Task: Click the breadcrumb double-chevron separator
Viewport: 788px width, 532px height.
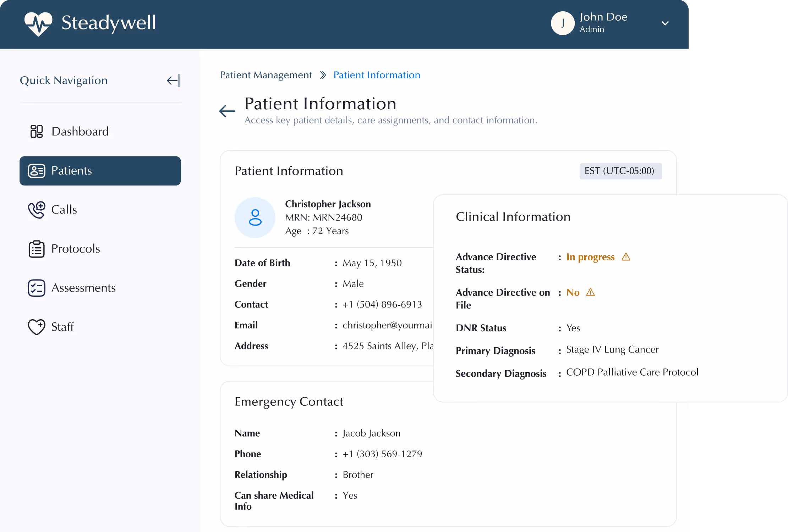Action: (x=323, y=75)
